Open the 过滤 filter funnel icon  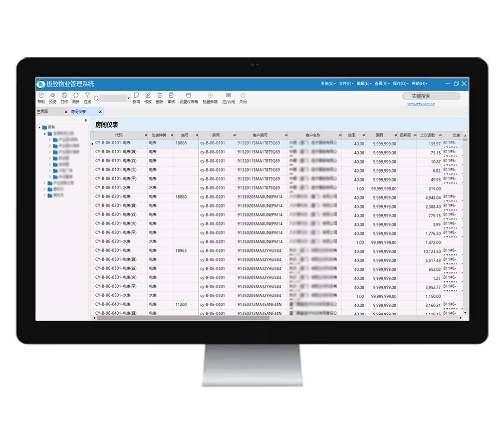pos(87,95)
